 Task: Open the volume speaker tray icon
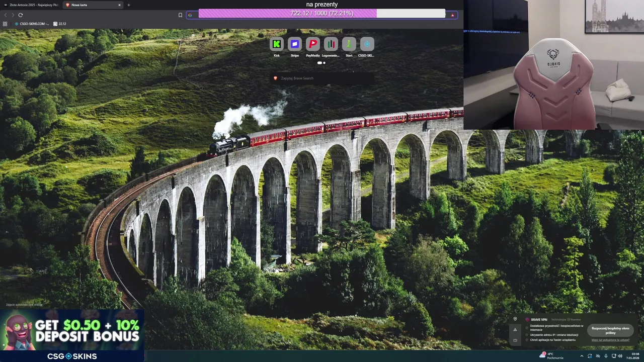[x=620, y=356]
